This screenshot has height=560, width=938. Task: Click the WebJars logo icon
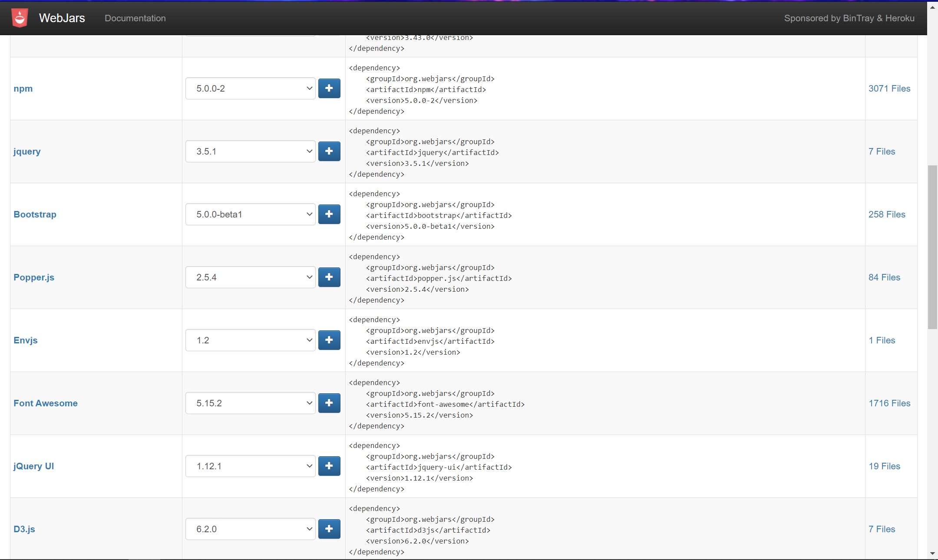[20, 18]
